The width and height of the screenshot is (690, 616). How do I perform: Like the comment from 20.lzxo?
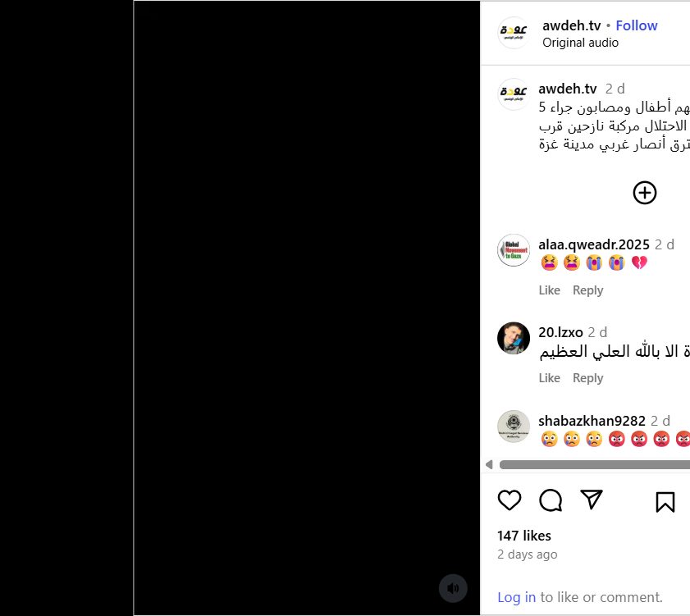[x=549, y=378]
